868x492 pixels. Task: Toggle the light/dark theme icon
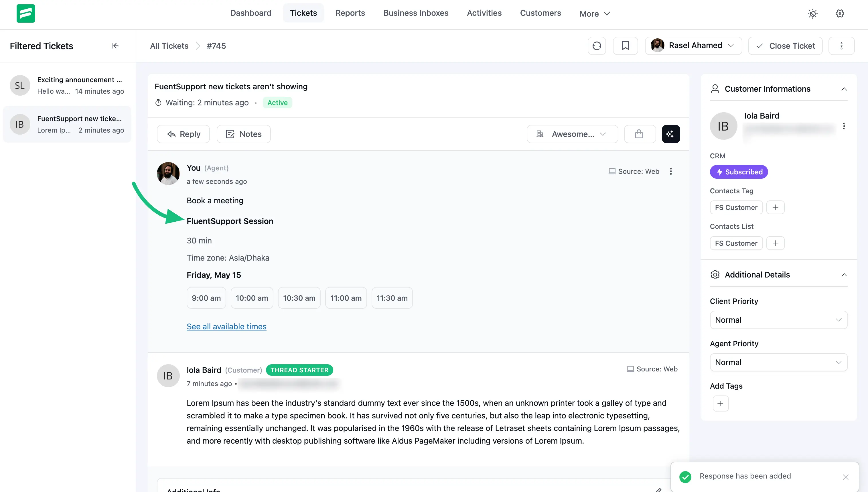tap(813, 13)
